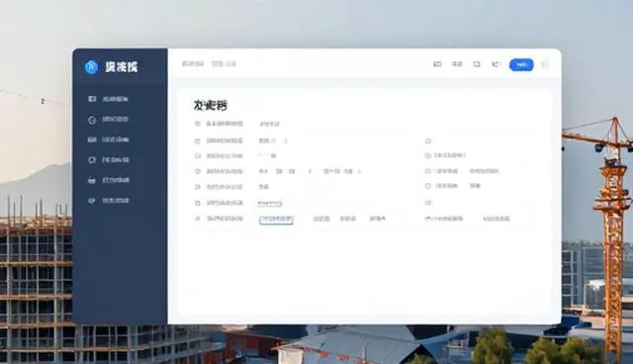Image resolution: width=633 pixels, height=364 pixels.
Task: Select the second circle option in the right column
Action: tap(428, 155)
